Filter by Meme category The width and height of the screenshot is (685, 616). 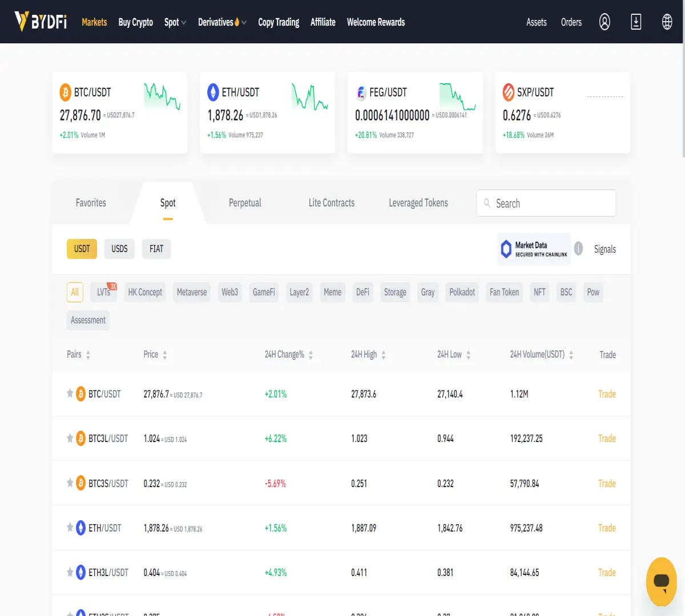point(332,292)
